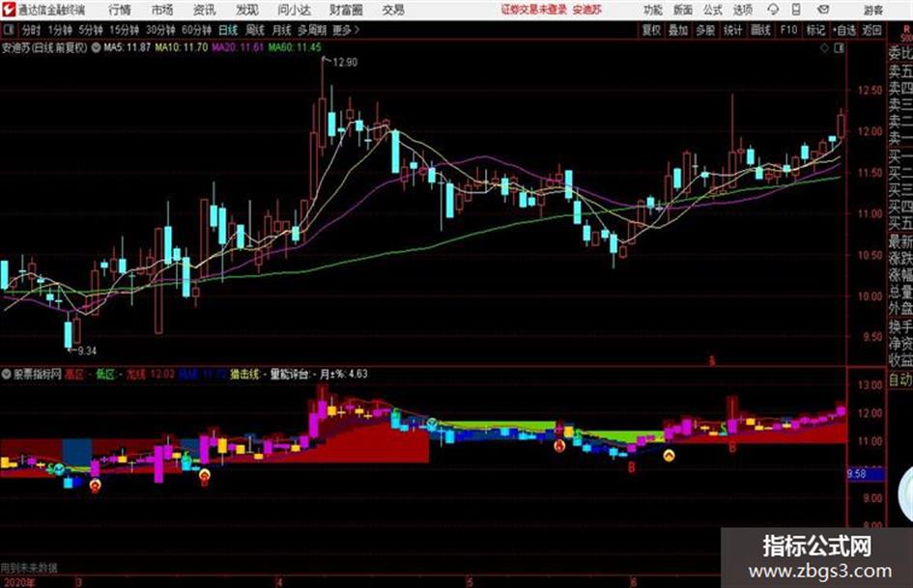This screenshot has height=588, width=913.
Task: Switch to 30分钟 period
Action: pyautogui.click(x=160, y=30)
